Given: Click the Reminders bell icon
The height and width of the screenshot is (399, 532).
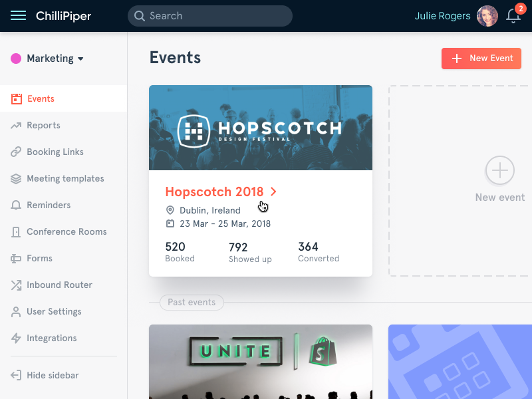Looking at the screenshot, I should (16, 205).
